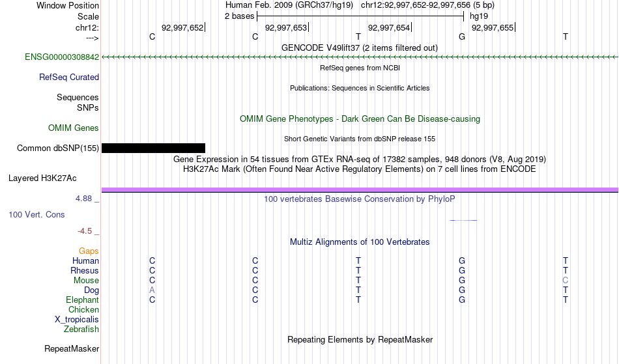
Task: Open the RefSeq Curated track label
Action: coord(69,77)
